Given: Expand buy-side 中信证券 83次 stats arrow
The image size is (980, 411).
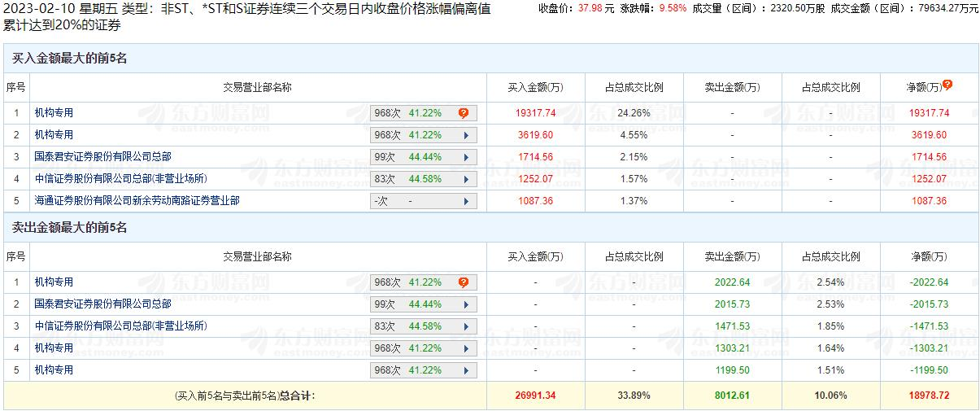Looking at the screenshot, I should coord(466,179).
